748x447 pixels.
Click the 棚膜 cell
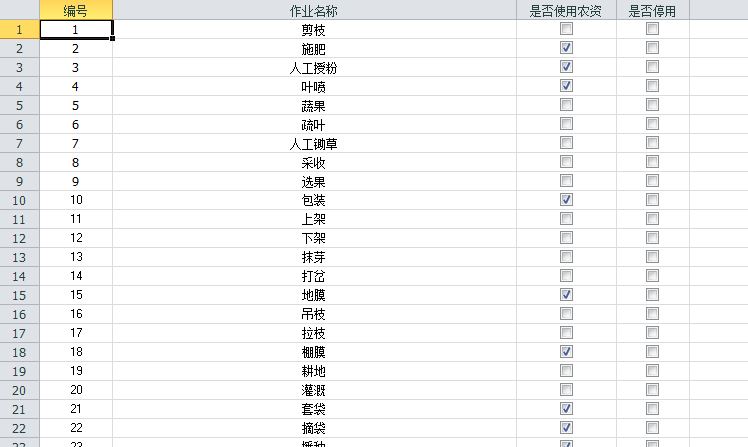[314, 353]
